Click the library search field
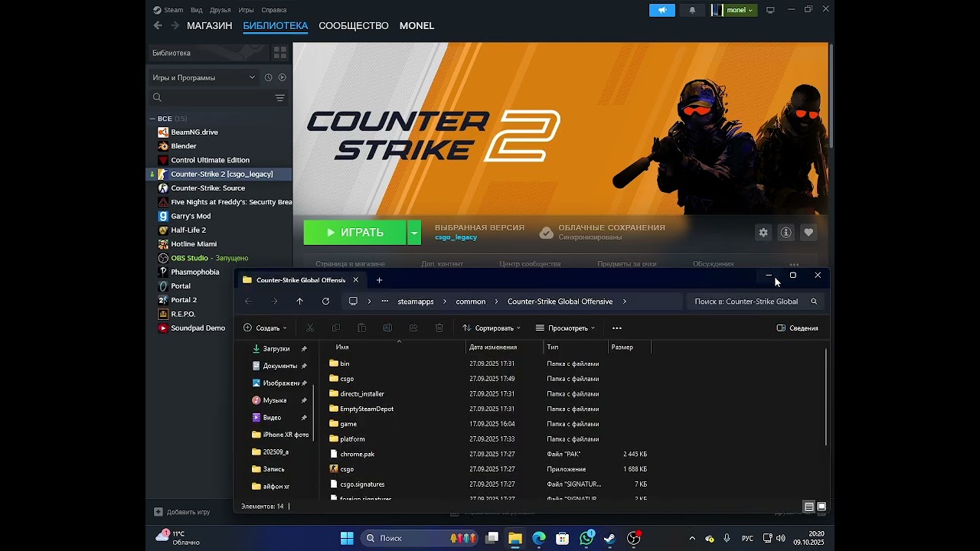 (x=211, y=97)
